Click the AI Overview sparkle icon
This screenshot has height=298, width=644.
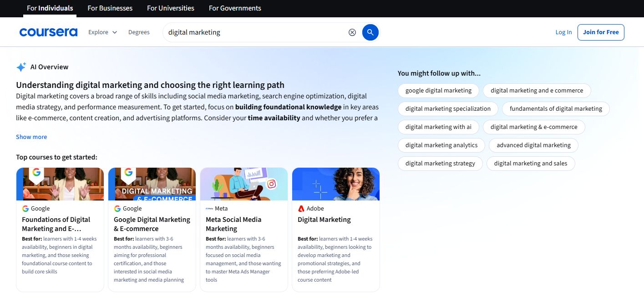click(21, 67)
